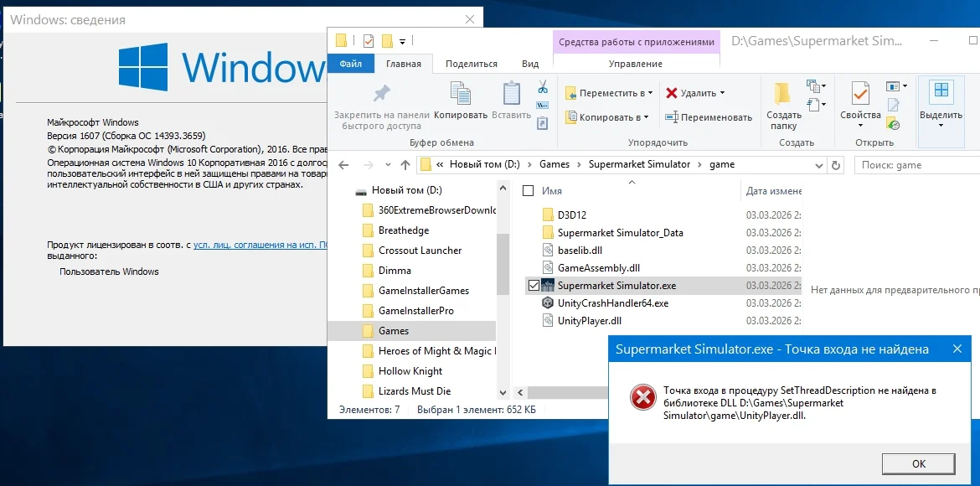
Task: Click the search field Поиск: game
Action: tap(917, 165)
